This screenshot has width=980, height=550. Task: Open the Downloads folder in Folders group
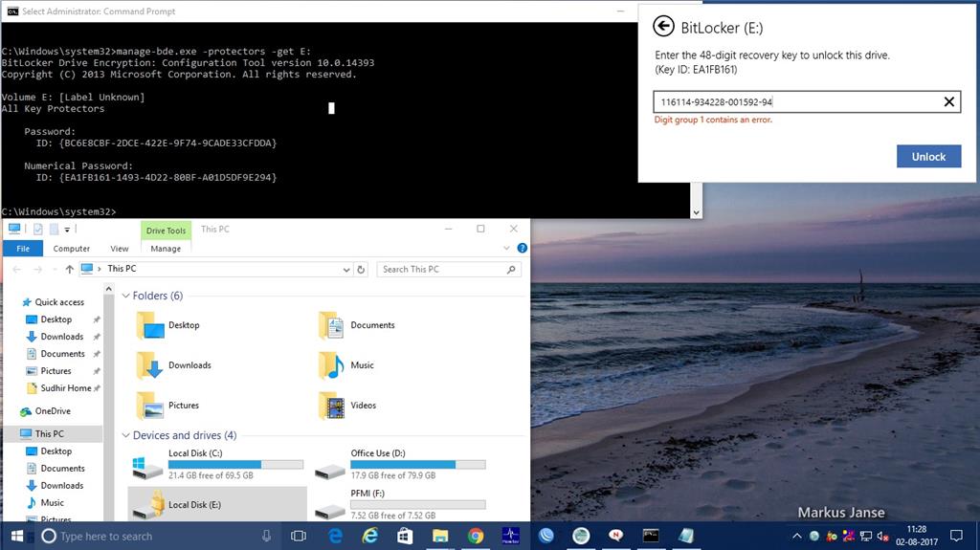coord(174,365)
